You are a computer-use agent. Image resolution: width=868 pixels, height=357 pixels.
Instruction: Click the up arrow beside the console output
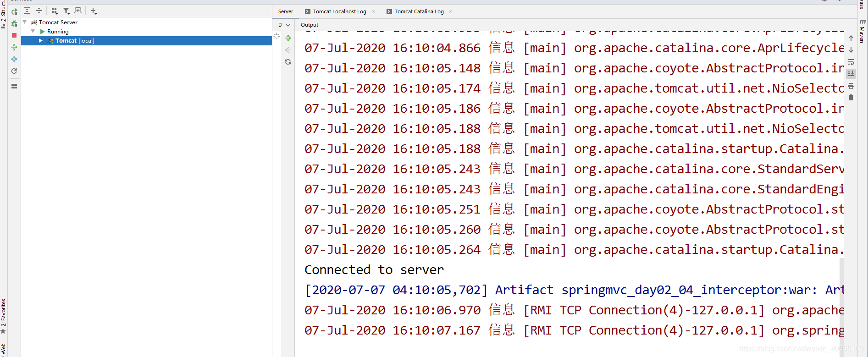click(851, 38)
